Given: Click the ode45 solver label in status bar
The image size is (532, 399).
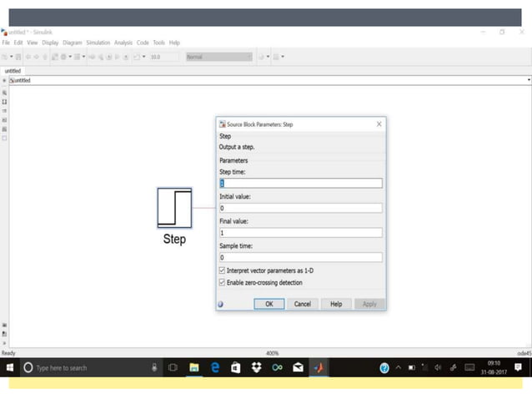Looking at the screenshot, I should pos(524,353).
